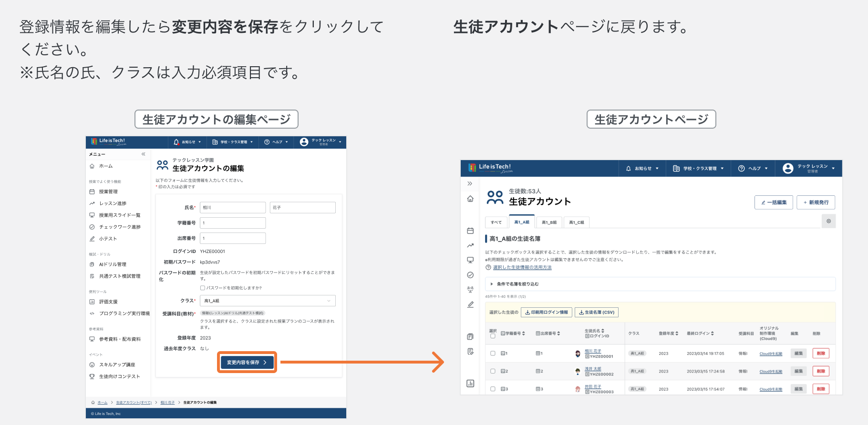This screenshot has height=425, width=868.
Task: Click trend-line icon in 生徒アカウント page sidebar
Action: 470,245
